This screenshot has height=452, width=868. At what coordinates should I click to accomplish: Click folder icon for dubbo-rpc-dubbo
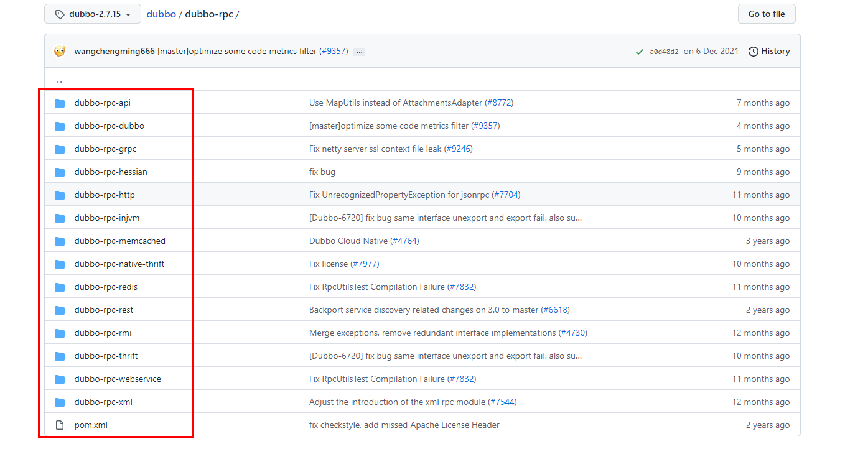pos(60,126)
